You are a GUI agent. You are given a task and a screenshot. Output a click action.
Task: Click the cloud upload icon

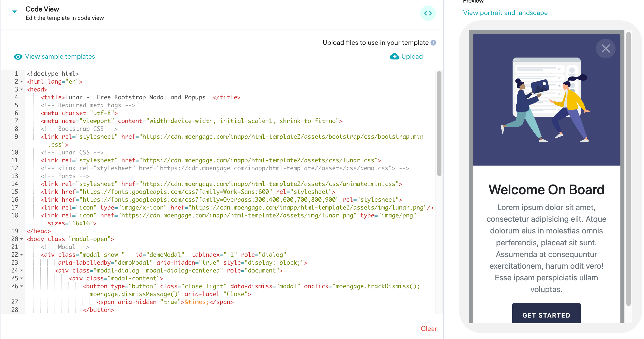click(395, 56)
